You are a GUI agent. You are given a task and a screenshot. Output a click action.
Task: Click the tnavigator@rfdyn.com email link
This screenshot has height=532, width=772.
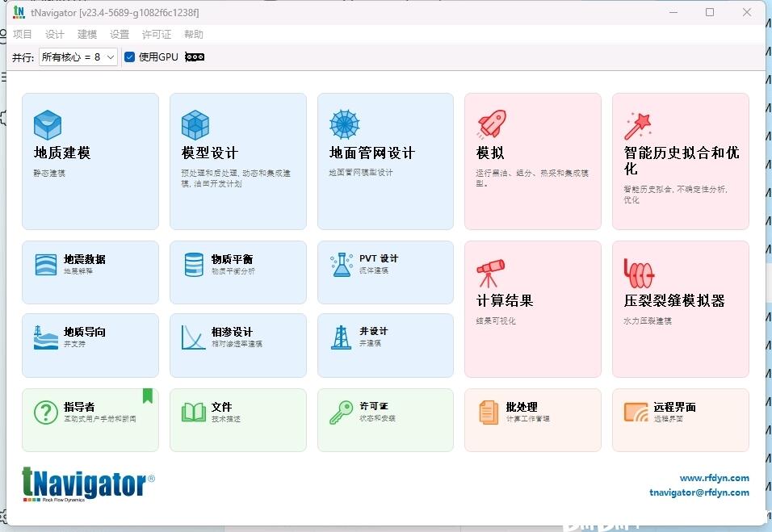(x=699, y=492)
